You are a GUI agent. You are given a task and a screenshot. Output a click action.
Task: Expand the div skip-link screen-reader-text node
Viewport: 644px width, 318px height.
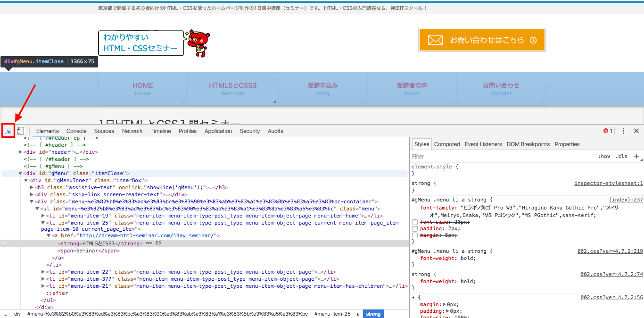coord(32,194)
